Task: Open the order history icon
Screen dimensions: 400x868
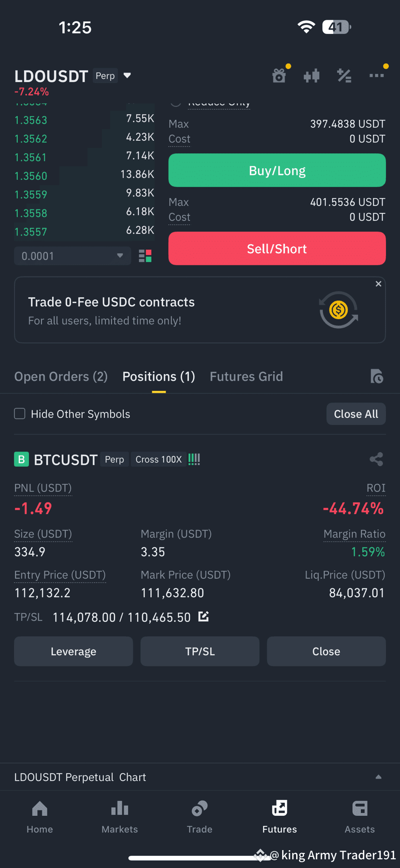Action: 377,376
